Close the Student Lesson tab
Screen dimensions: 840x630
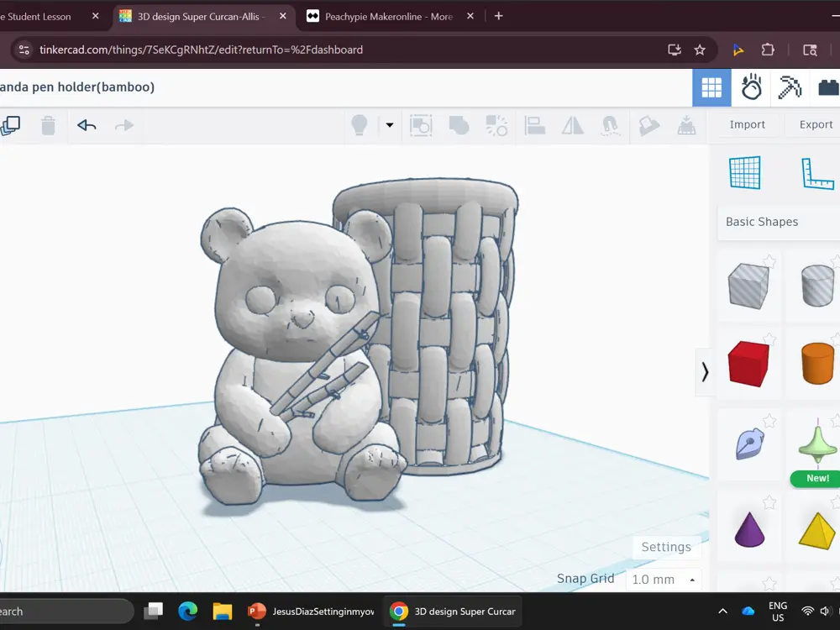(x=96, y=16)
